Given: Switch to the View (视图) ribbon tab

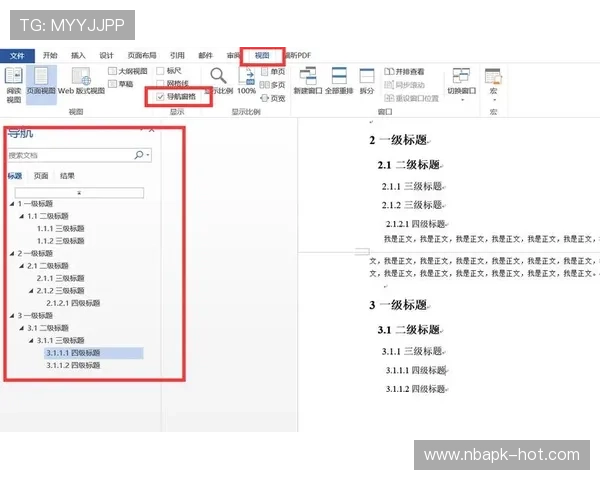Looking at the screenshot, I should point(262,56).
